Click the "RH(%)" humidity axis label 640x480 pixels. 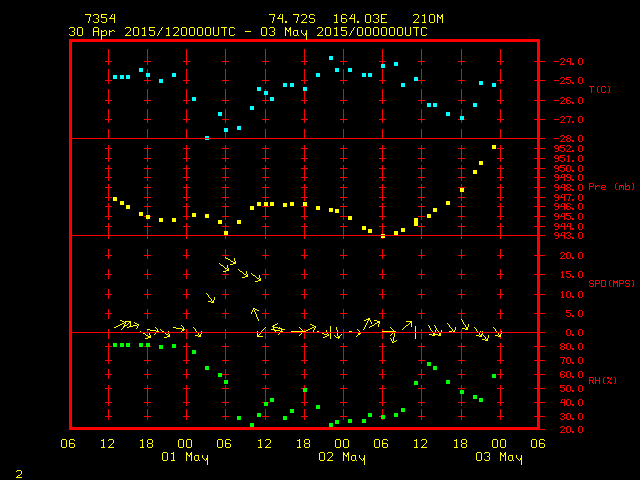602,380
